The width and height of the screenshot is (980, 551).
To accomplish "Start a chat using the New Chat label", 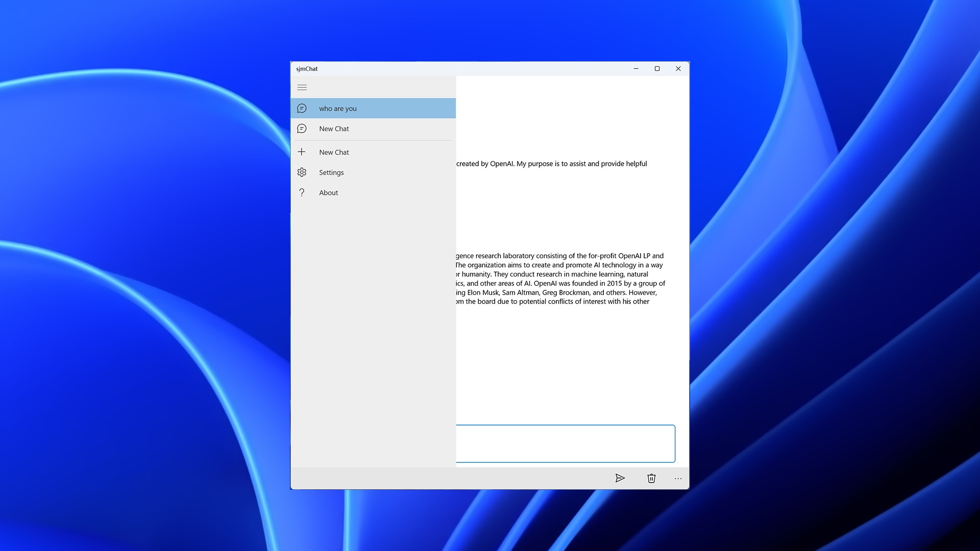I will coord(334,152).
